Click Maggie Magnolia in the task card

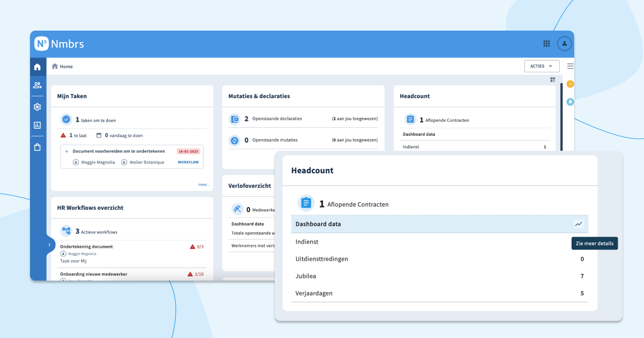pyautogui.click(x=94, y=162)
